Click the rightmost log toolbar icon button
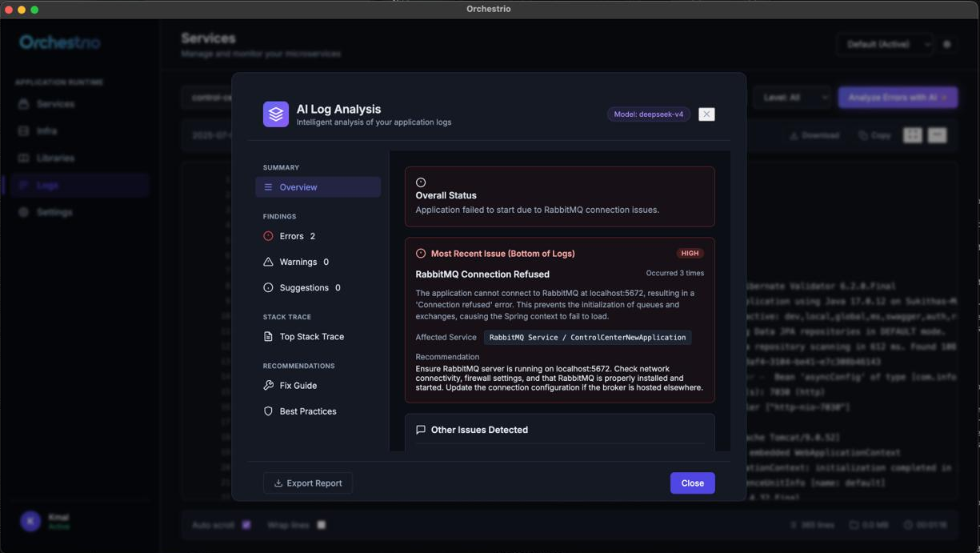980x553 pixels. pos(938,135)
